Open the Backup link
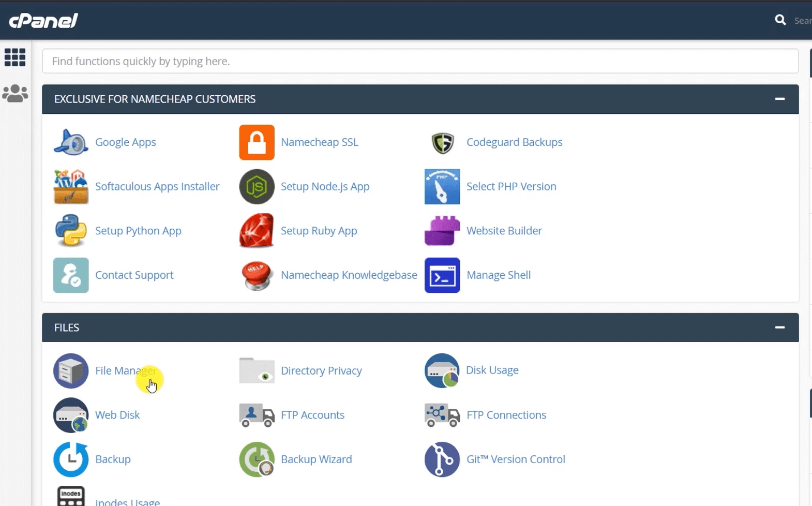 (113, 459)
